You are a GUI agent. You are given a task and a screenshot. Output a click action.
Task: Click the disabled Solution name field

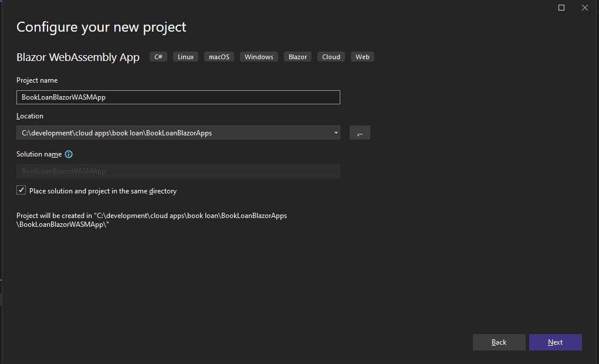(178, 171)
